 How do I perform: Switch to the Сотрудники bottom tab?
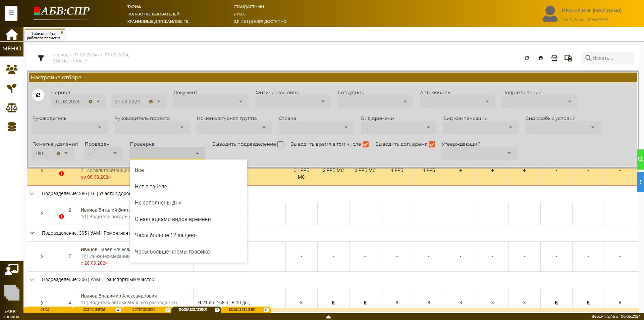point(144,310)
